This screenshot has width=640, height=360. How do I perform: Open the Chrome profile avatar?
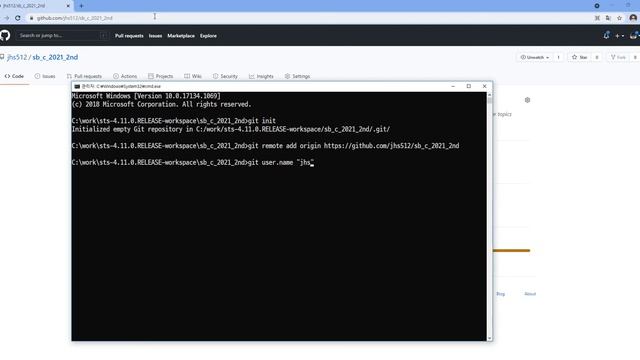633,18
